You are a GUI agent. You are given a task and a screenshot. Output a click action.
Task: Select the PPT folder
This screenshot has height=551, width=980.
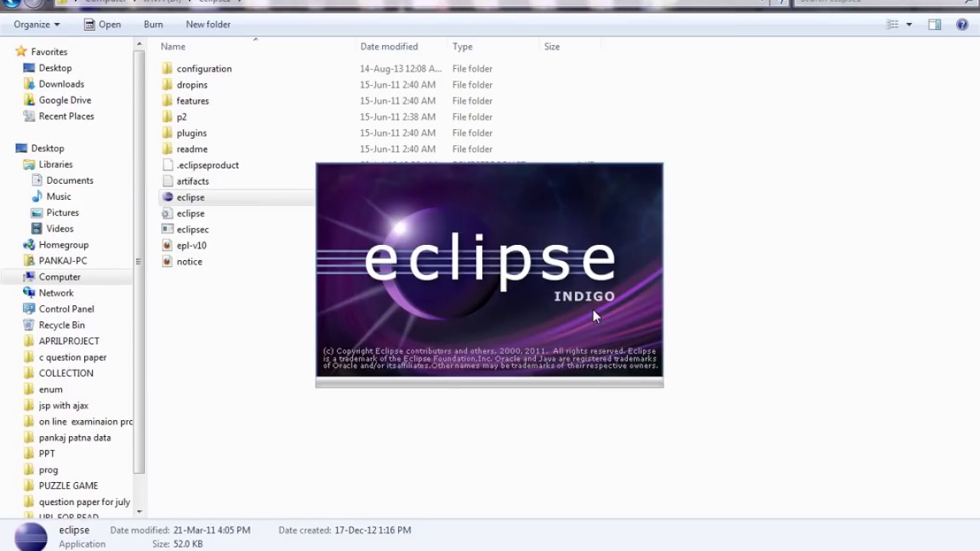(x=47, y=454)
